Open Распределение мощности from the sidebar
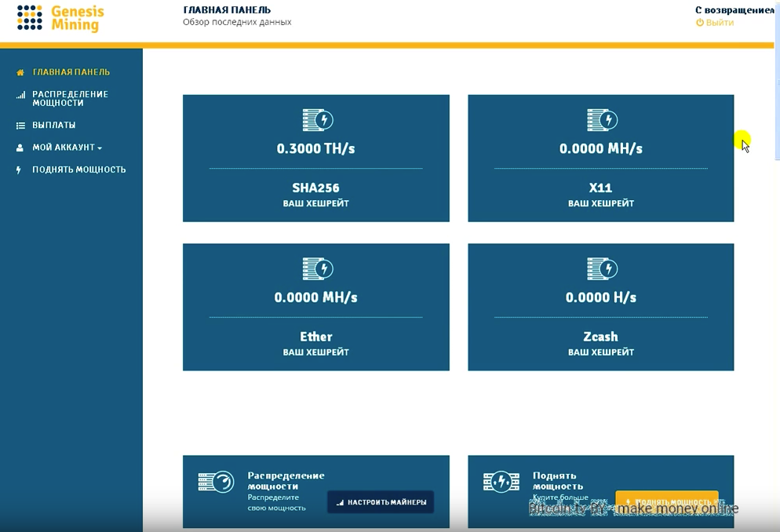 (70, 98)
